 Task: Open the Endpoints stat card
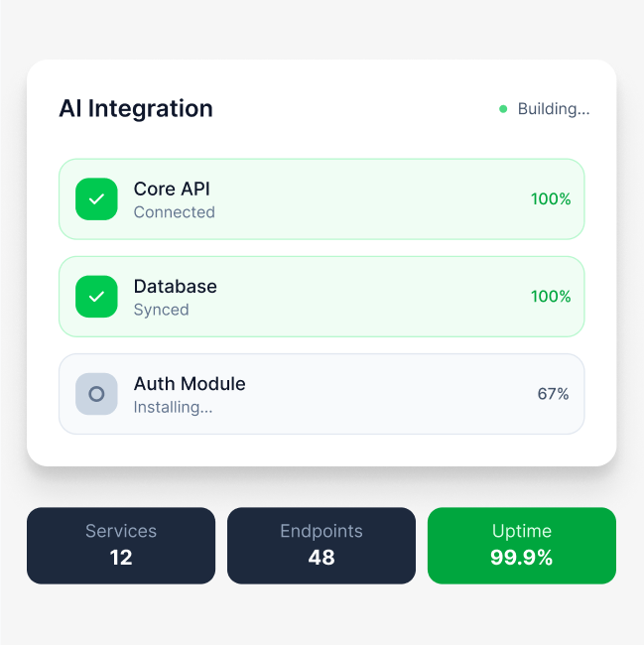[322, 545]
